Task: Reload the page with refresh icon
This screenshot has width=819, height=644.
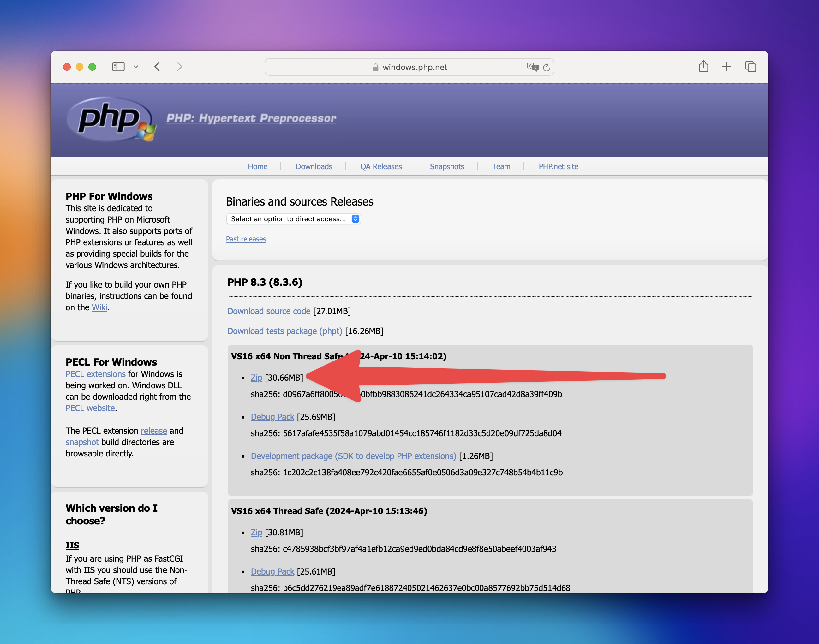Action: [547, 67]
